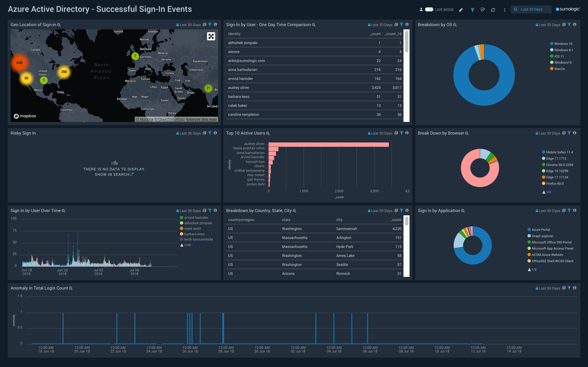
Task: Hide the Windows 10 legend entry
Action: click(x=561, y=43)
